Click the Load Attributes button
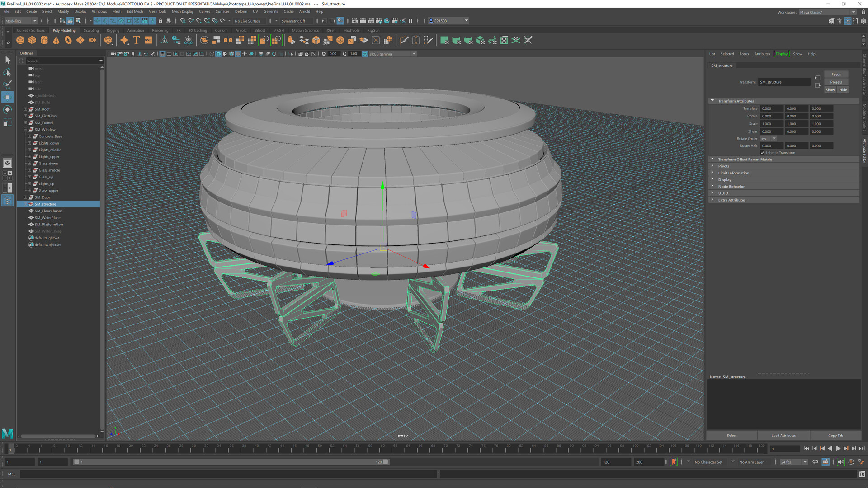This screenshot has width=868, height=488. pos(783,435)
